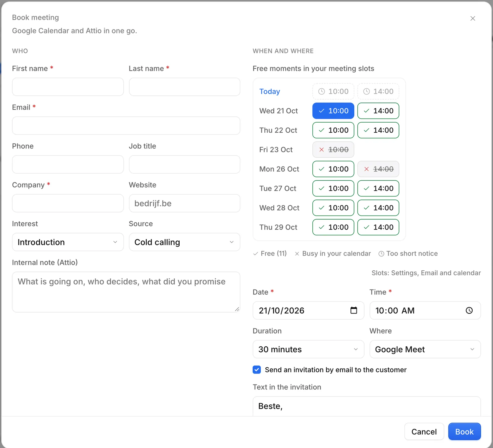Click Today's too-short-notice 14:00 slot
Image resolution: width=493 pixels, height=448 pixels.
(x=378, y=91)
